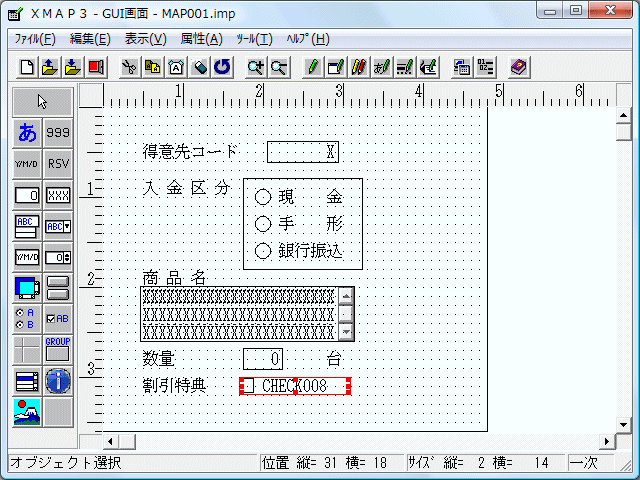The height and width of the screenshot is (480, 640).
Task: Click the green pencil icon
Action: tap(313, 67)
